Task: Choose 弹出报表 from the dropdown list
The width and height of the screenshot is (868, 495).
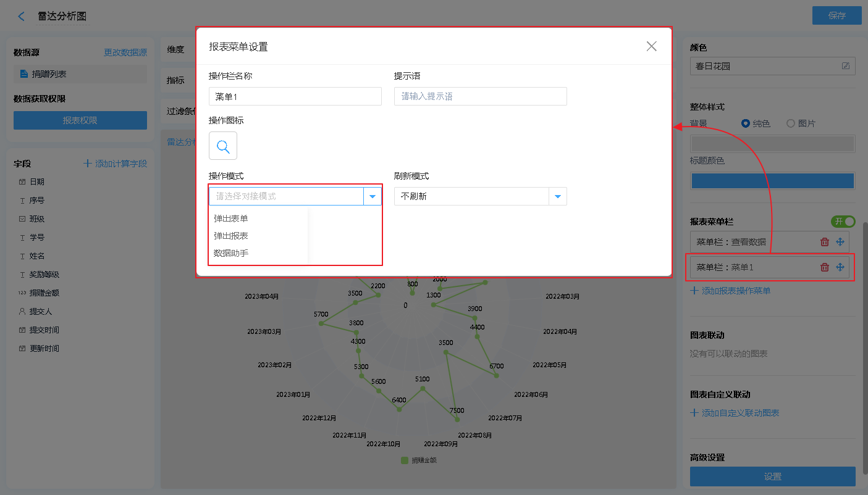Action: click(231, 236)
